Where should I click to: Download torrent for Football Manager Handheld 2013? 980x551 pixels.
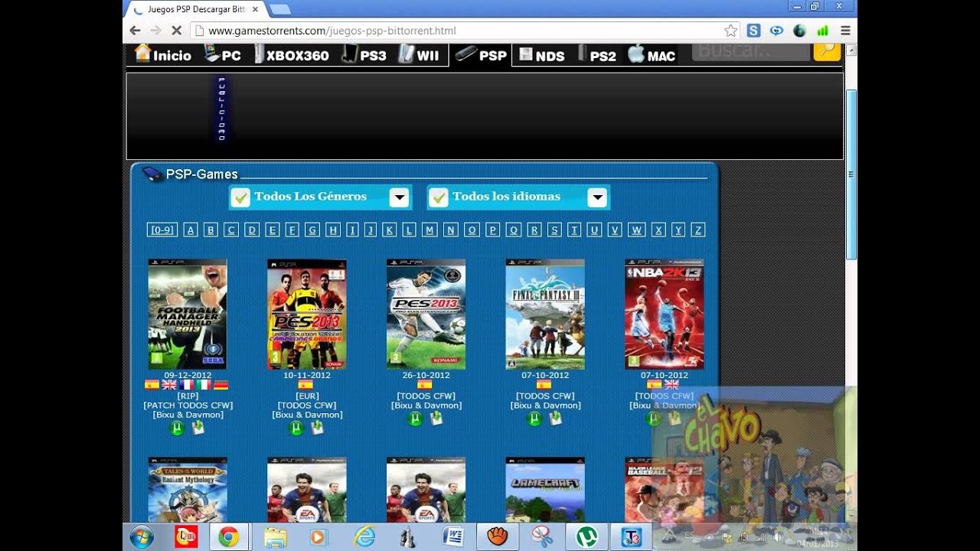pyautogui.click(x=177, y=428)
